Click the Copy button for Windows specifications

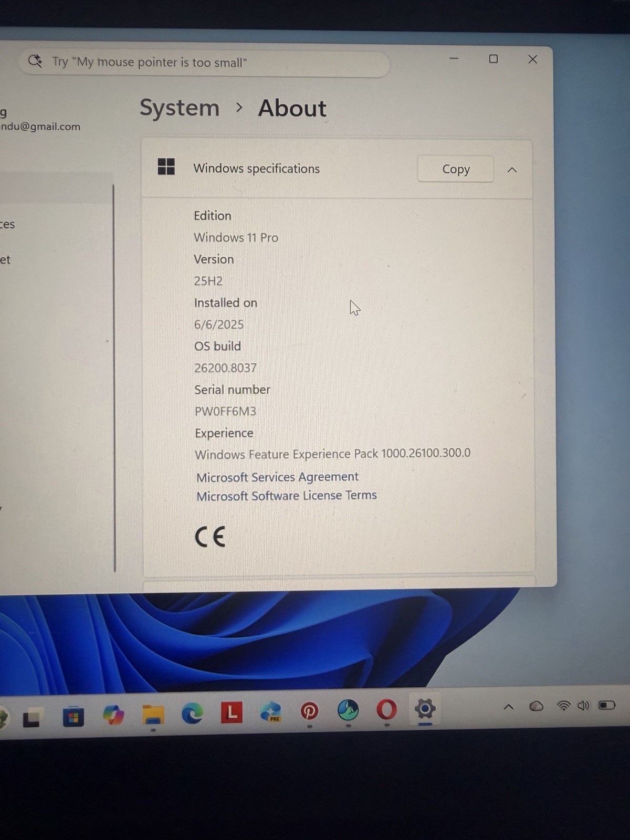455,169
